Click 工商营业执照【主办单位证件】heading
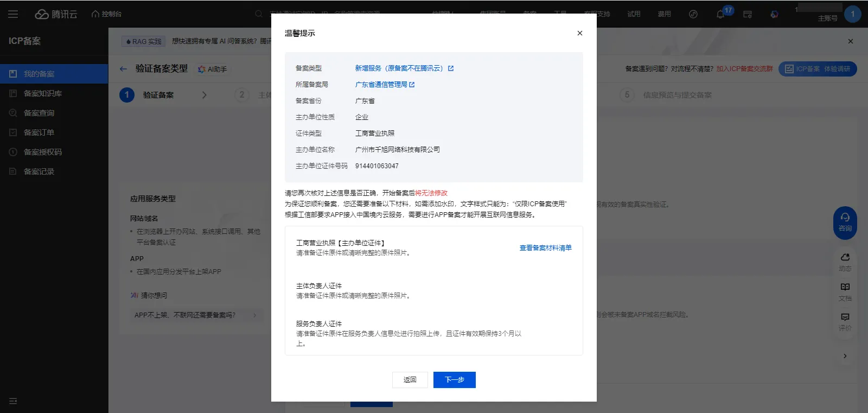Viewport: 868px width, 413px height. point(340,243)
